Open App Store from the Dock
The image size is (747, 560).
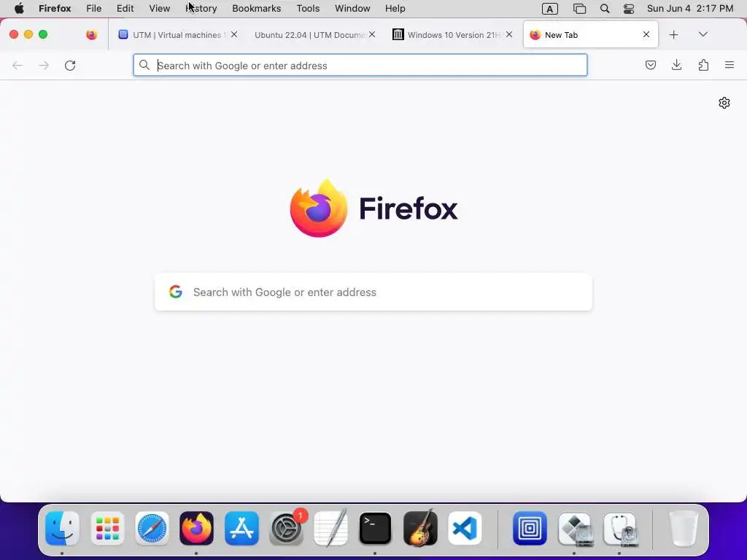point(241,528)
